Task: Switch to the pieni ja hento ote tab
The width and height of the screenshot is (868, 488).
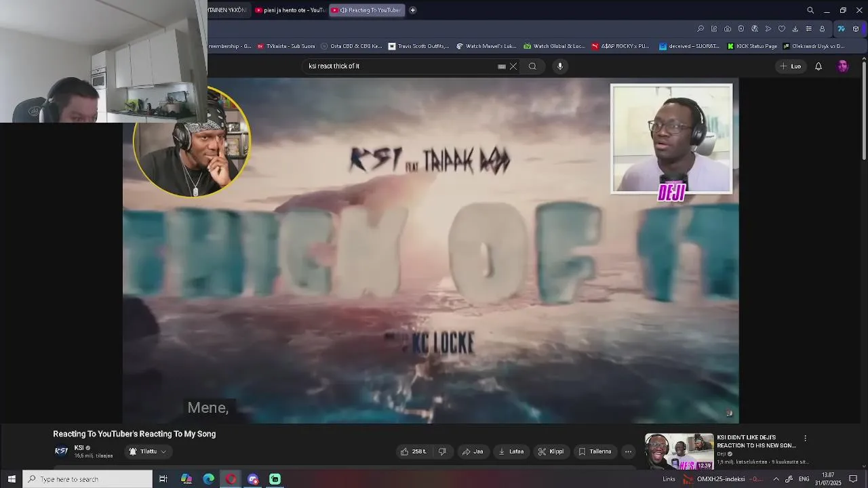Action: [290, 10]
